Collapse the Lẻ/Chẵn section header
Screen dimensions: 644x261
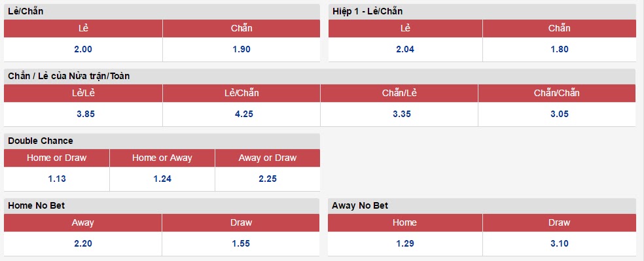(x=162, y=12)
